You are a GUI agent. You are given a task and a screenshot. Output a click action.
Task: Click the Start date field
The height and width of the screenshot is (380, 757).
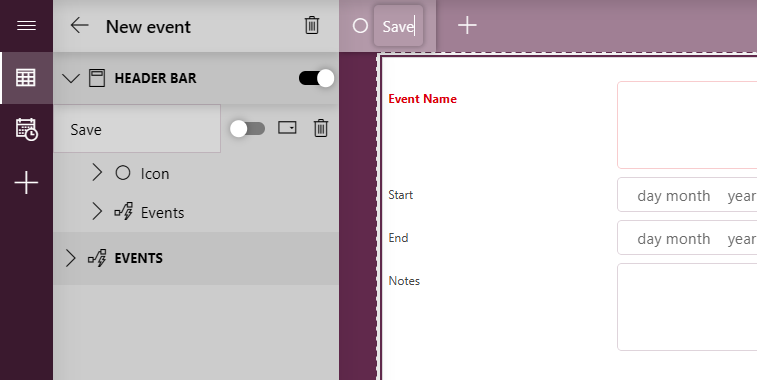click(x=687, y=195)
